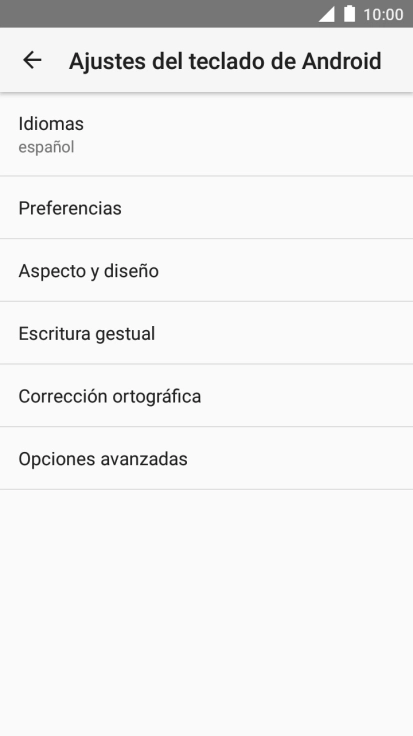
Task: Open Aspecto y diseño settings
Action: (206, 270)
